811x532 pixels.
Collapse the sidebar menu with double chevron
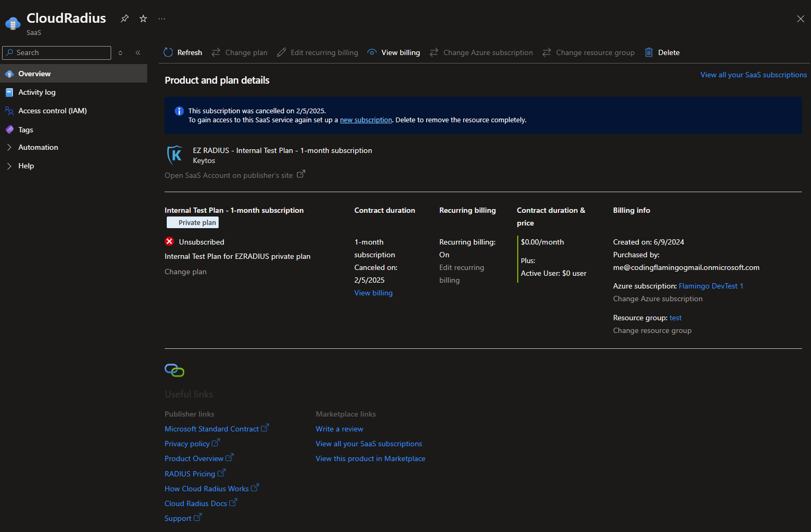tap(138, 52)
